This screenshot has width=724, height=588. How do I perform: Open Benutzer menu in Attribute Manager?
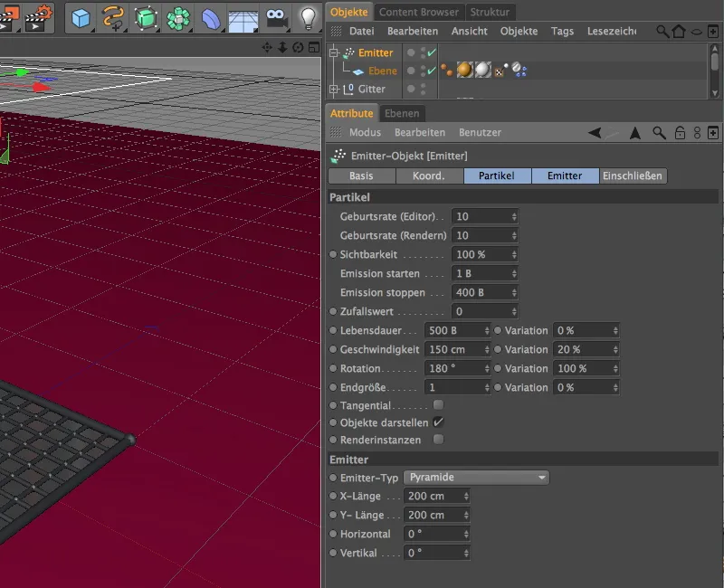(x=480, y=132)
